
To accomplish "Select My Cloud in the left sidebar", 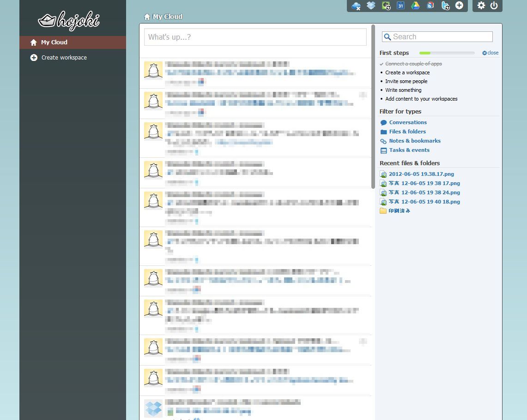I will (x=73, y=42).
